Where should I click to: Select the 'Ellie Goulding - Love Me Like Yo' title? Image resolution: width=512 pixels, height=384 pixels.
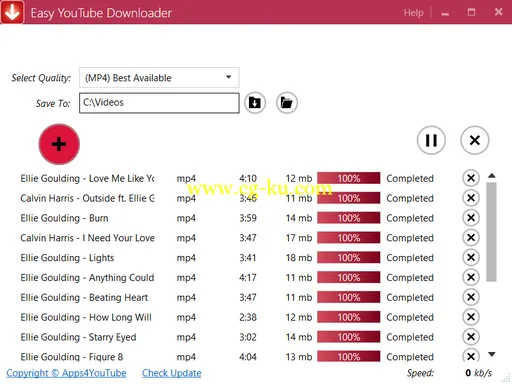coord(87,178)
